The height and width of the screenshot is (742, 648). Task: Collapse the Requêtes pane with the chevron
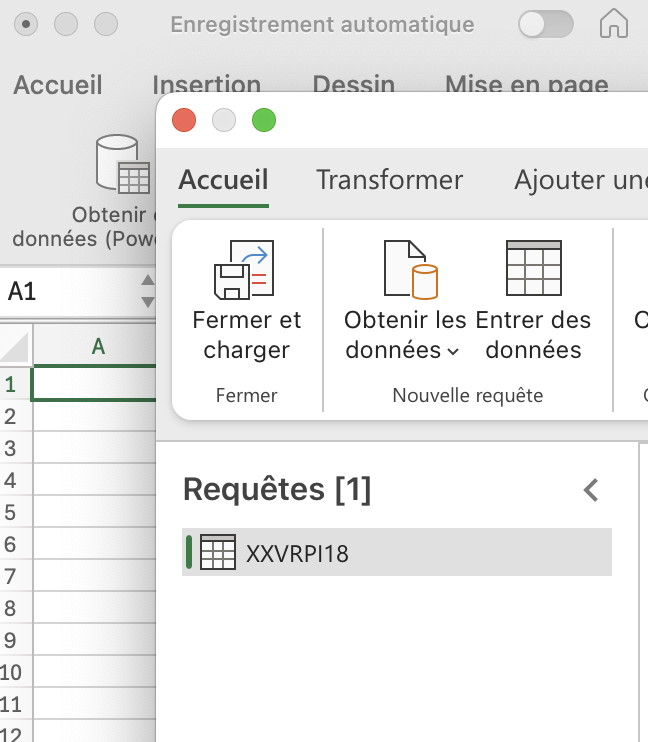[x=591, y=490]
